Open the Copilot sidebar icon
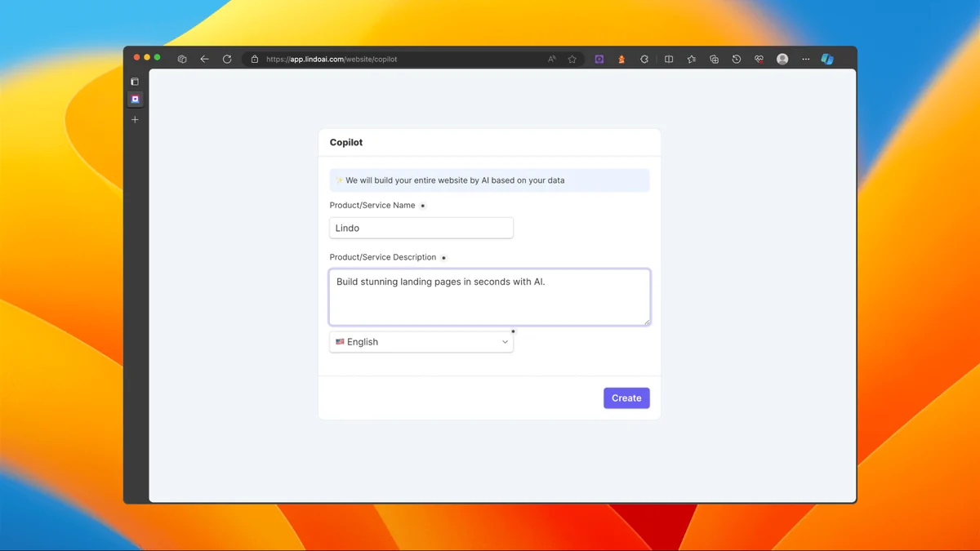The width and height of the screenshot is (980, 551). coord(827,59)
